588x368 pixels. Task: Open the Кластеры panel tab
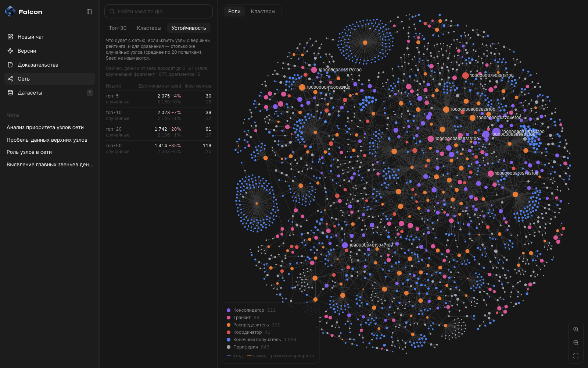[149, 28]
